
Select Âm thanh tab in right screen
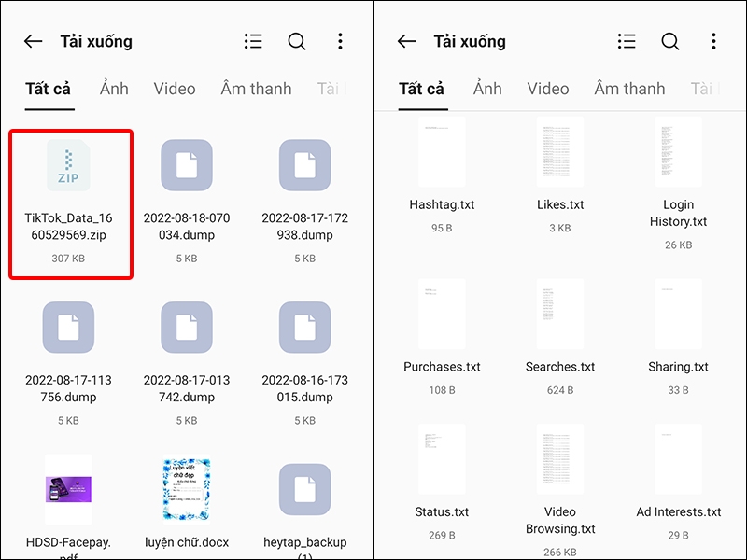[629, 89]
